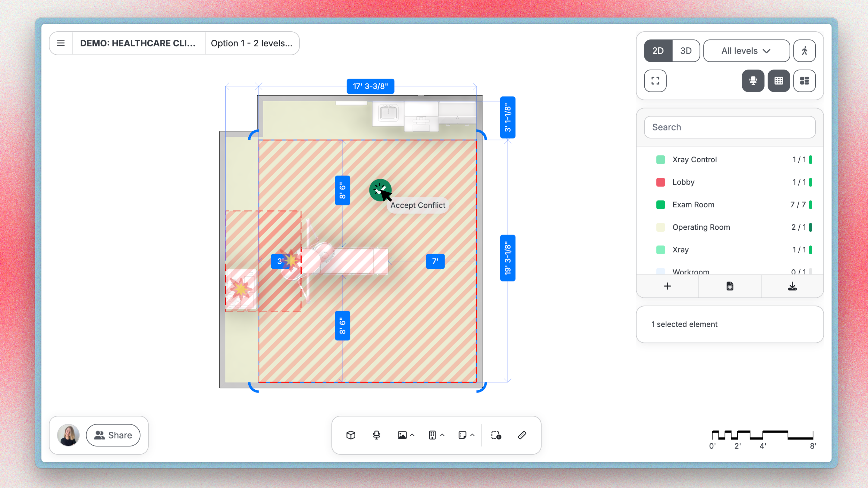Select the 3D cube tool in bottom toolbar

(351, 435)
